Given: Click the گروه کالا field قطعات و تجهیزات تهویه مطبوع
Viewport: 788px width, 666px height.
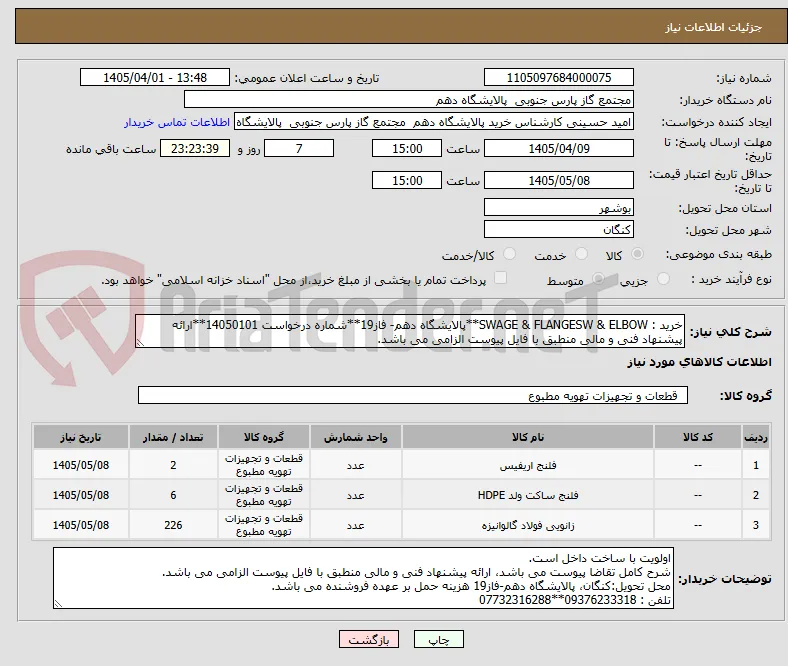Looking at the screenshot, I should coord(413,395).
